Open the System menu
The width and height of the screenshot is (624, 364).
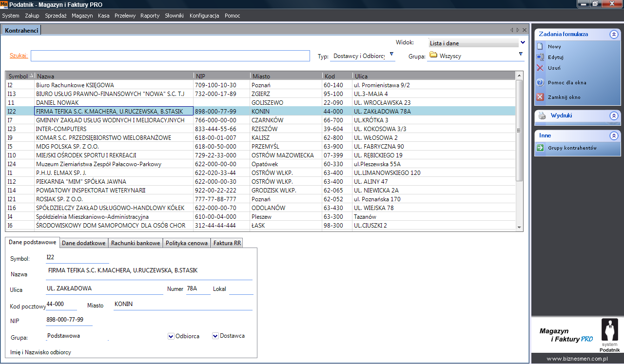pos(11,16)
